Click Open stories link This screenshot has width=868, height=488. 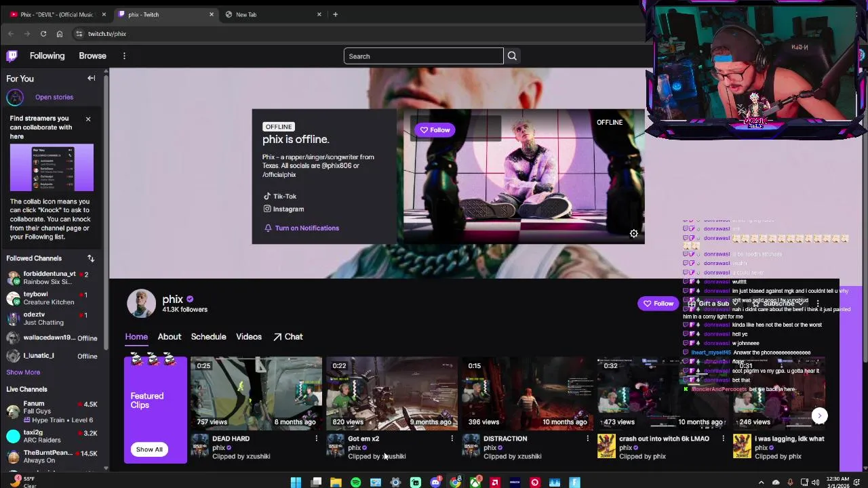pyautogui.click(x=54, y=97)
